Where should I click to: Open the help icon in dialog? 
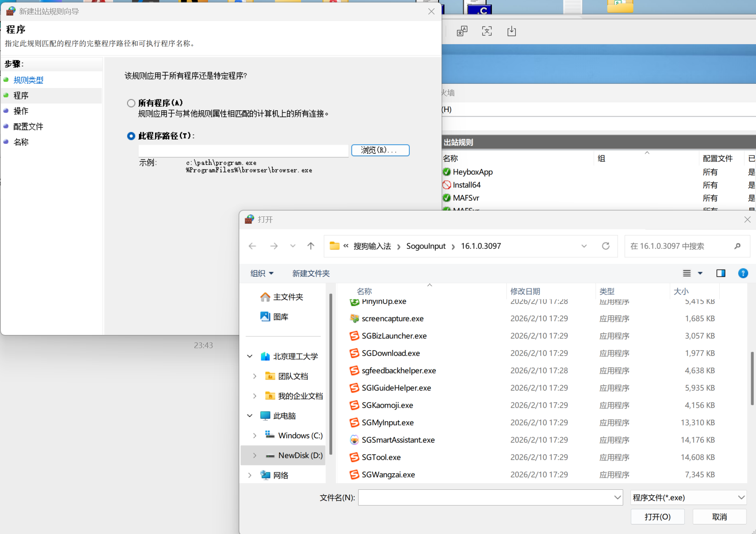[x=743, y=273]
